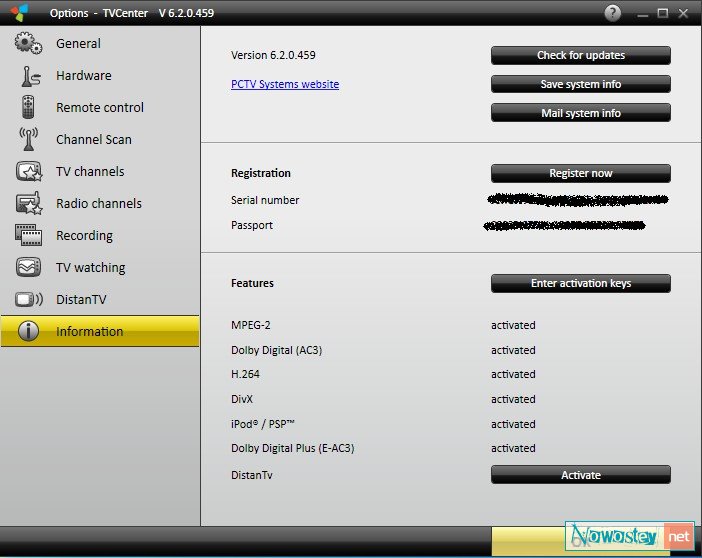Select the TV watching screen icon
This screenshot has width=702, height=558.
[29, 268]
